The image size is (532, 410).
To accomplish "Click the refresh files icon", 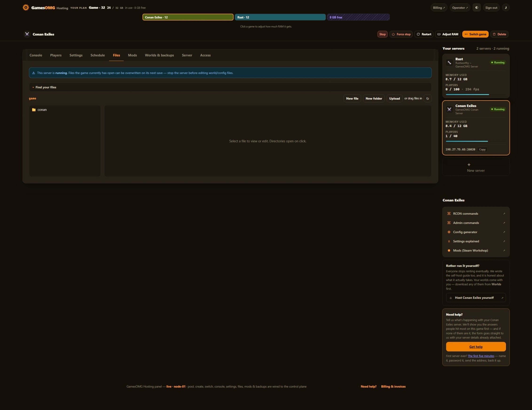I will tap(427, 98).
